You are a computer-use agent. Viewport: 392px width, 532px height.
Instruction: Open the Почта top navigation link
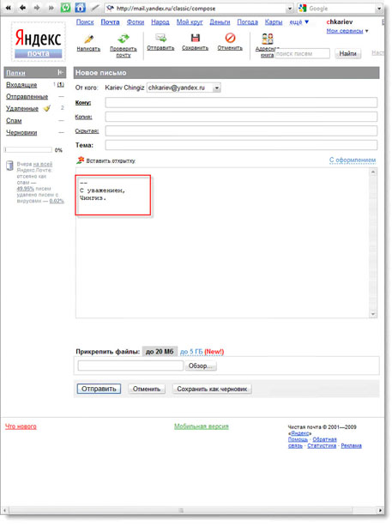110,22
